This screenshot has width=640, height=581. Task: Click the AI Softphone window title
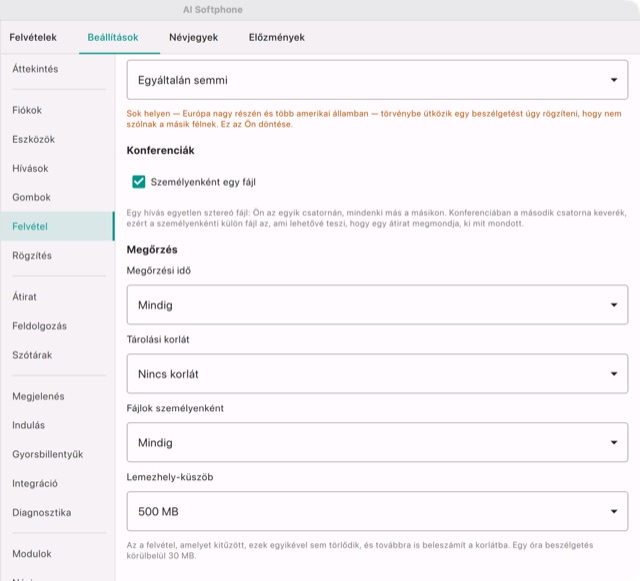point(213,10)
